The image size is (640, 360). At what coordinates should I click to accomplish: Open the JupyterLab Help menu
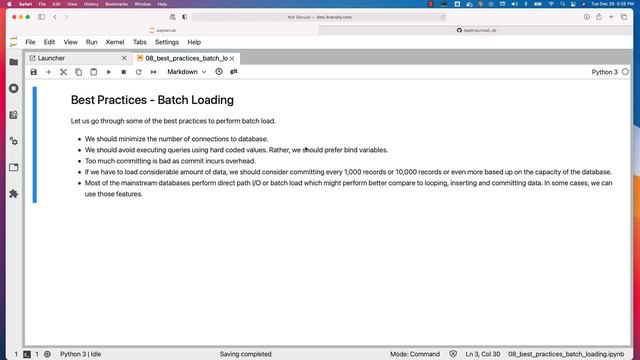pos(194,42)
